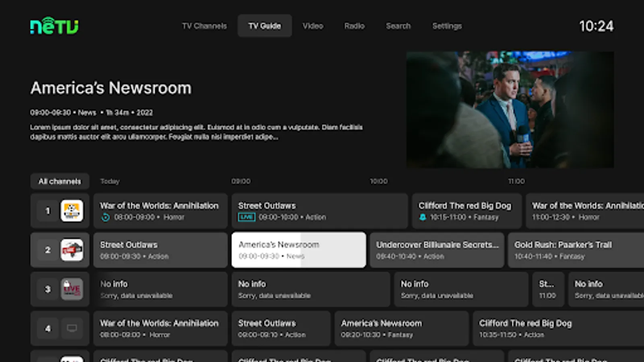The height and width of the screenshot is (362, 644).
Task: Click the channel number 3 badge
Action: click(47, 289)
